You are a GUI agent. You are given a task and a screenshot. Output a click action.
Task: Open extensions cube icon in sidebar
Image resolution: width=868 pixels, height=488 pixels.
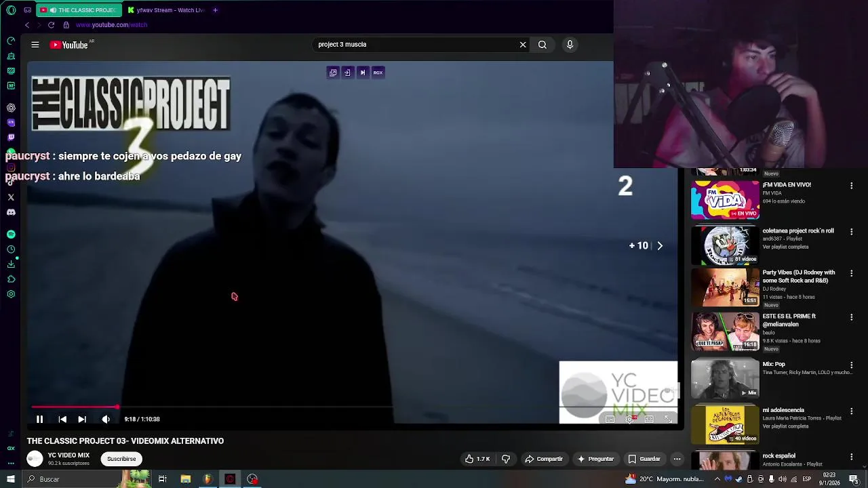click(11, 279)
